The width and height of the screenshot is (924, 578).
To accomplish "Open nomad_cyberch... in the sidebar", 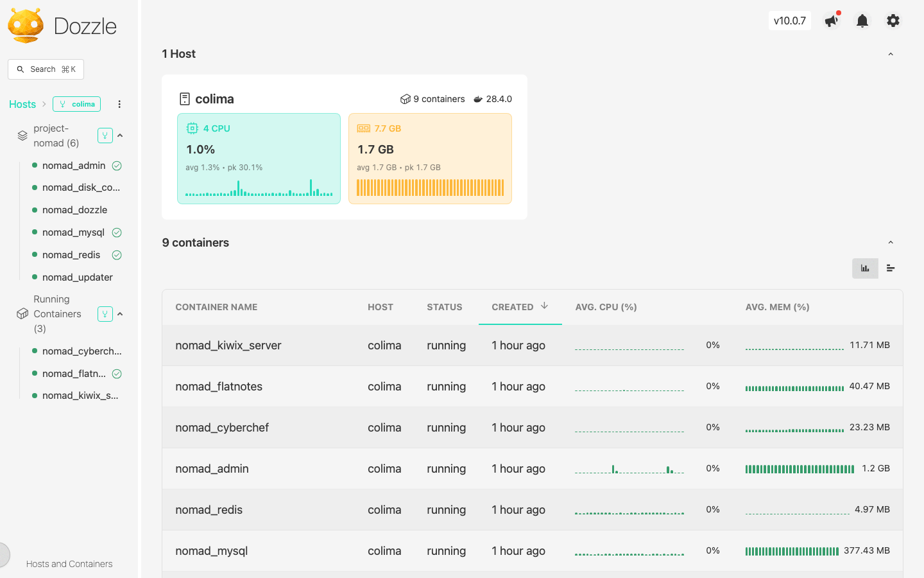I will [82, 351].
